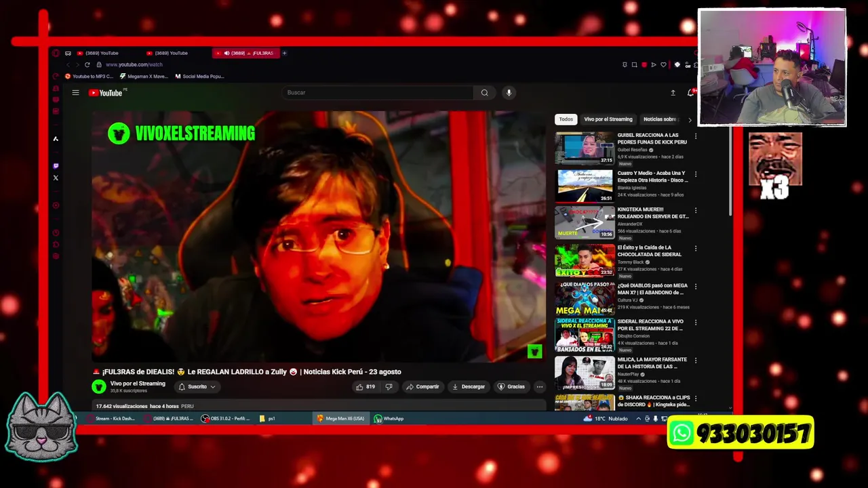Select the Vivo por el Streaming chip
Image resolution: width=868 pixels, height=488 pixels.
[x=608, y=119]
